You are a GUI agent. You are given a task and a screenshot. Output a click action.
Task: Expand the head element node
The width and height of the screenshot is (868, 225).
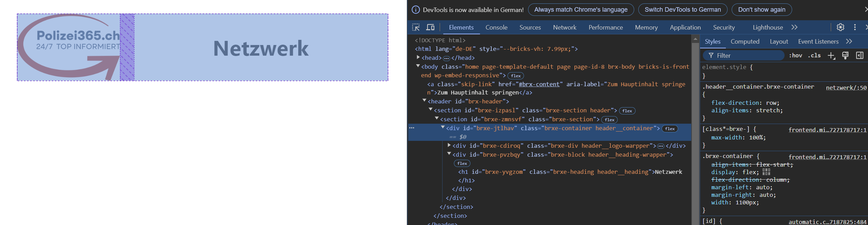click(418, 58)
